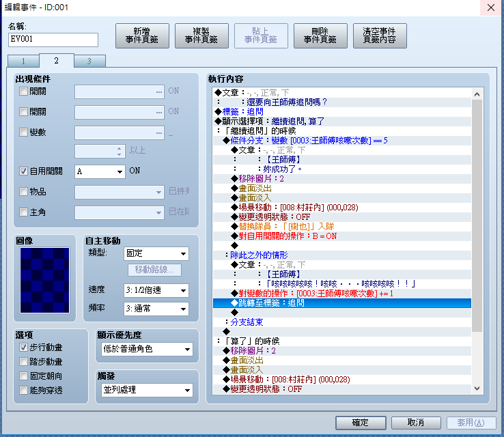Toggle the 自用開關 checkbox
The width and height of the screenshot is (504, 437).
[x=23, y=171]
